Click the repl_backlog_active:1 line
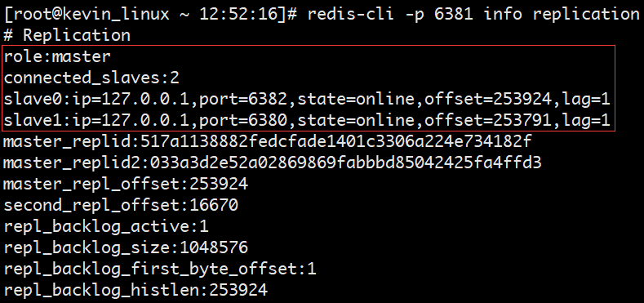644x303 pixels. (x=106, y=226)
